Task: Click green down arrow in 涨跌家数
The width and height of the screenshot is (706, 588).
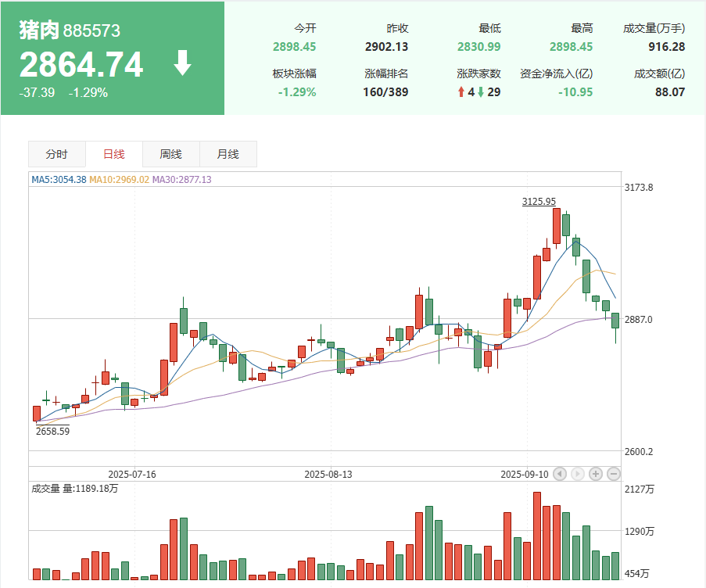Action: (x=481, y=92)
